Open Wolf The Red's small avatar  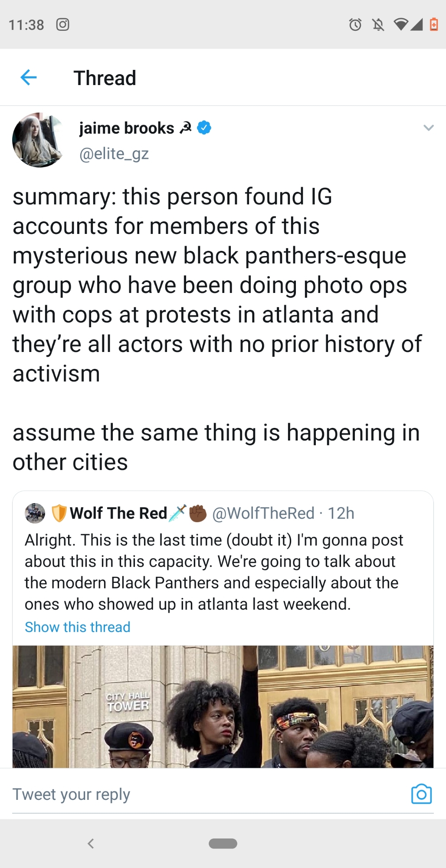[x=35, y=513]
